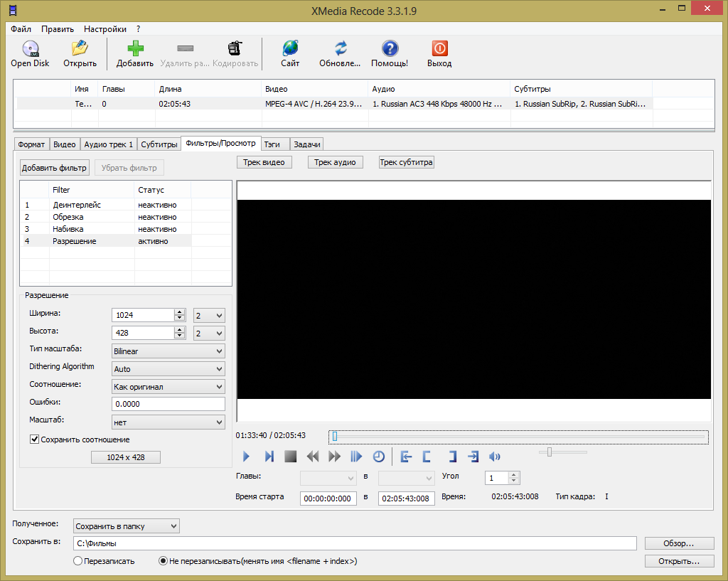
Task: Open the Файл menu
Action: click(21, 28)
